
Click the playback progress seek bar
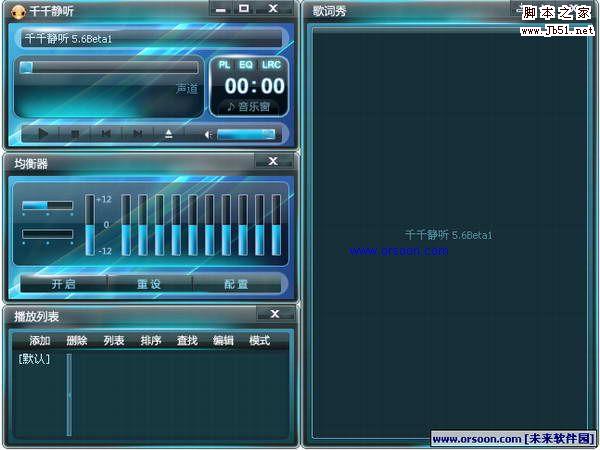(109, 68)
